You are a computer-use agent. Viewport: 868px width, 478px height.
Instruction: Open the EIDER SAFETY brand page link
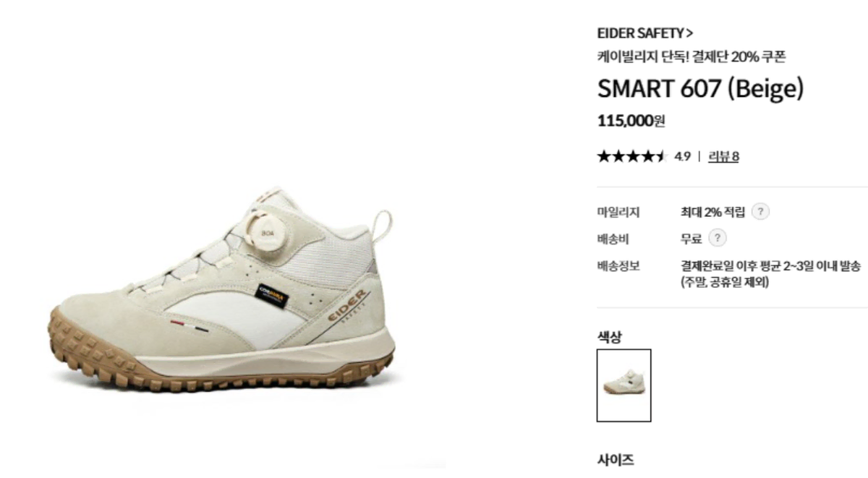coord(645,33)
